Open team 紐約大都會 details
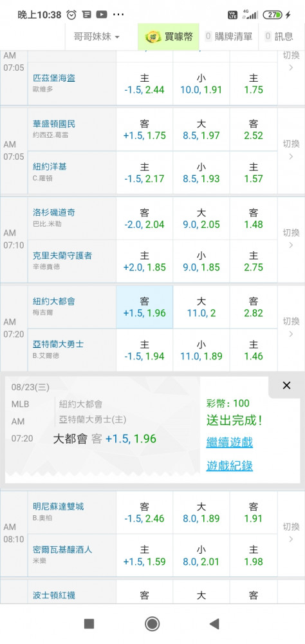The image size is (305, 644). (x=54, y=301)
